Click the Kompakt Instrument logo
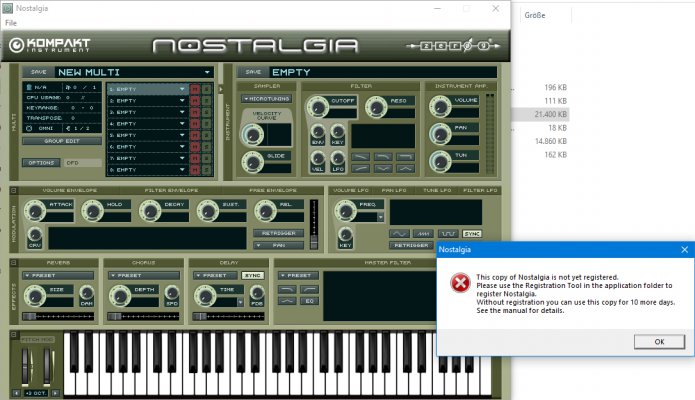The image size is (695, 400). pyautogui.click(x=50, y=45)
